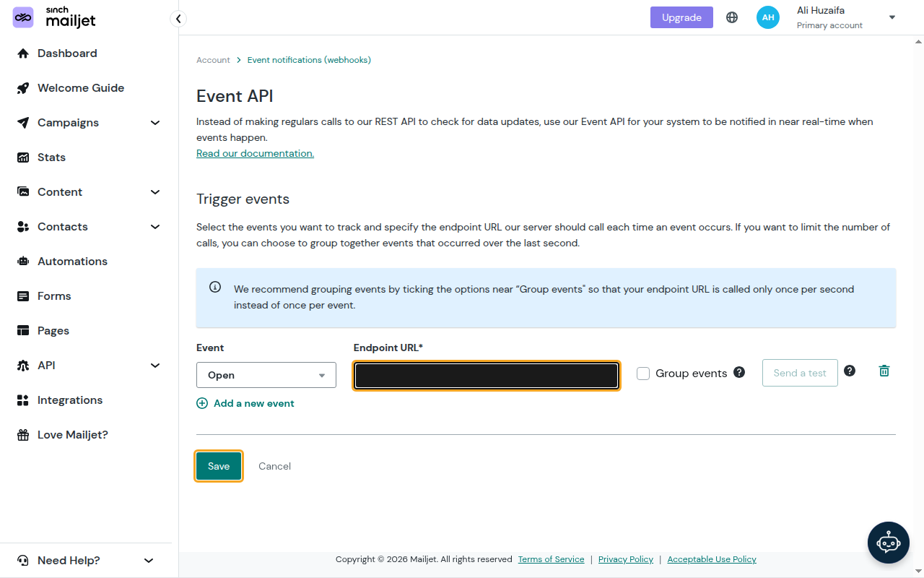Enable the Group events checkbox
Screen dimensions: 924x578
pyautogui.click(x=643, y=374)
